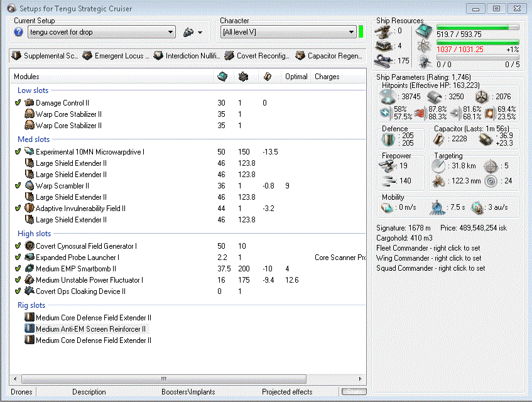Viewport: 532px width, 402px height.
Task: Sort by the CPU column header icon
Action: click(x=222, y=77)
